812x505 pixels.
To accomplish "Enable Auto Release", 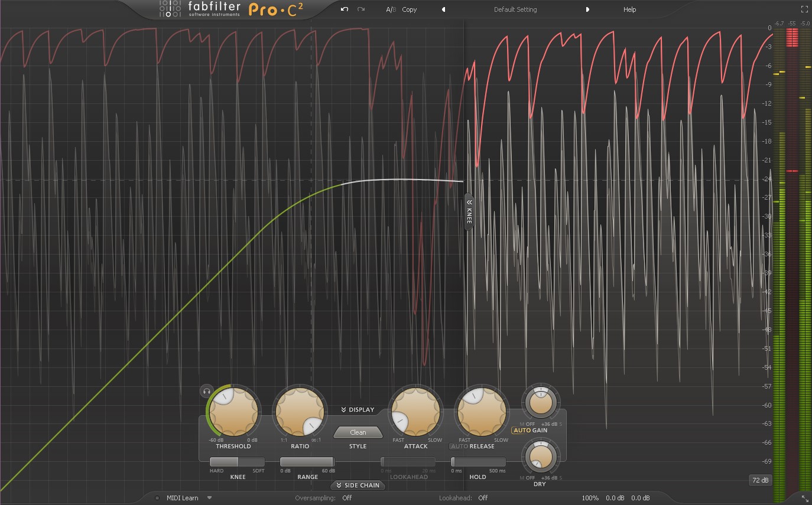I will [459, 446].
